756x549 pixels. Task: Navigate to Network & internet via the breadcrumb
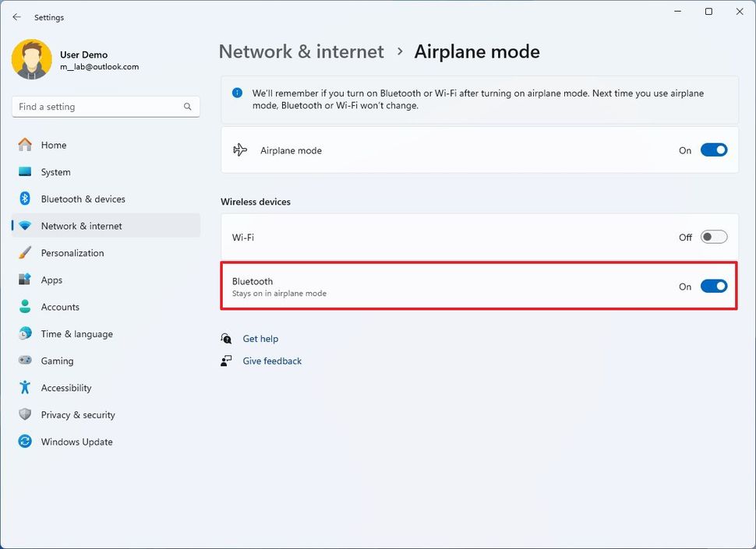click(301, 51)
